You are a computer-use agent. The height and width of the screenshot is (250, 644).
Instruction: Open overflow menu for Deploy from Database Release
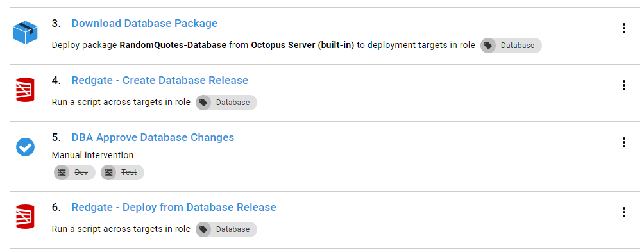[x=624, y=212]
